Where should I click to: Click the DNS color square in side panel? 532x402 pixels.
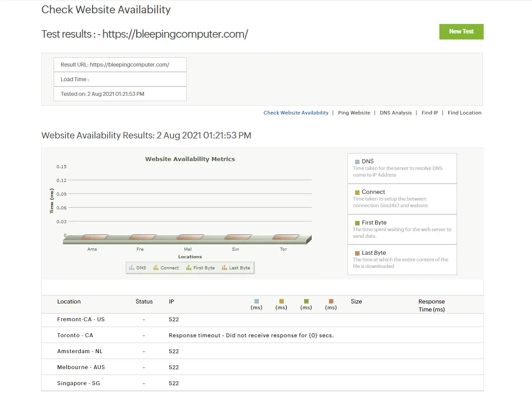[x=357, y=162]
